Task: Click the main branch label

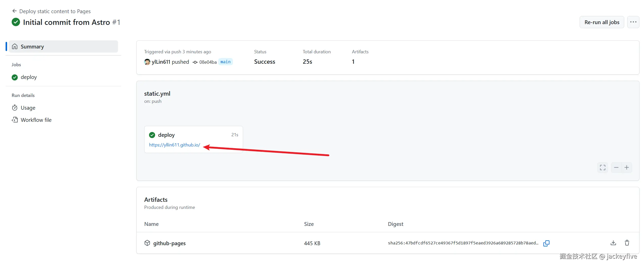Action: (x=225, y=62)
